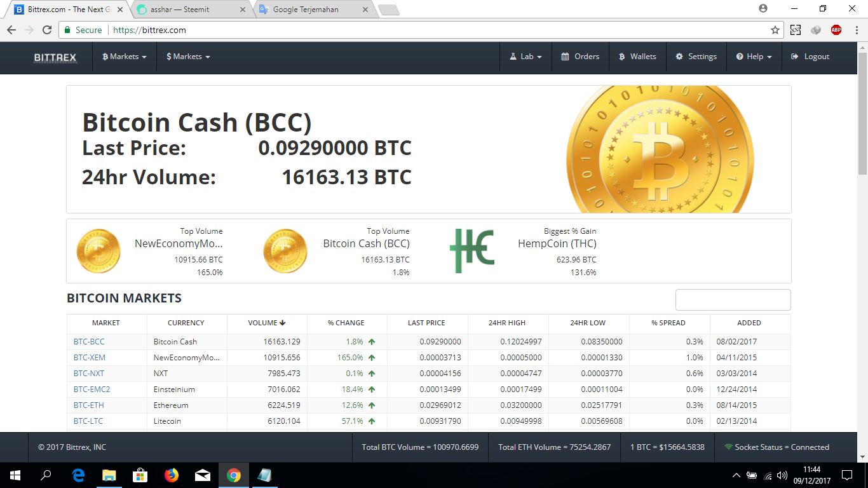Click the 0.02969012 last price cell
868x488 pixels.
pos(427,405)
